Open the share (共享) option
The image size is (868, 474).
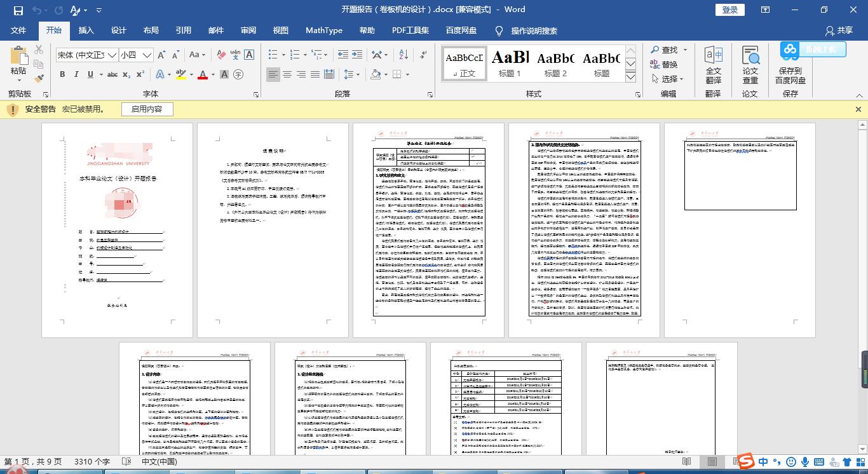tap(839, 30)
